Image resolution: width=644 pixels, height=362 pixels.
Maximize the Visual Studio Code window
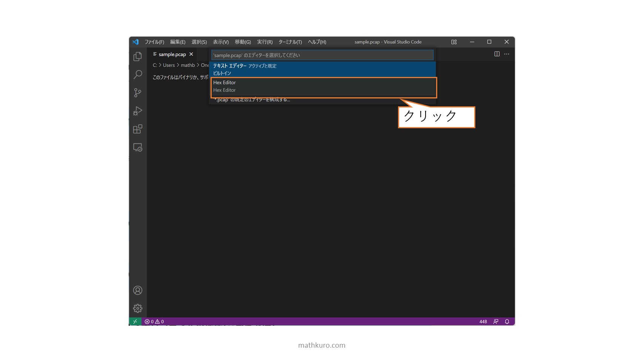[x=489, y=42]
